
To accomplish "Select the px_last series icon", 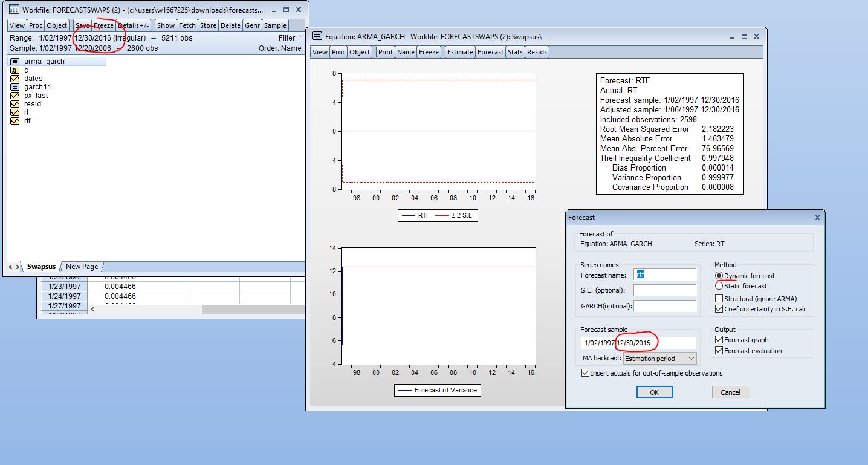I will pyautogui.click(x=15, y=96).
